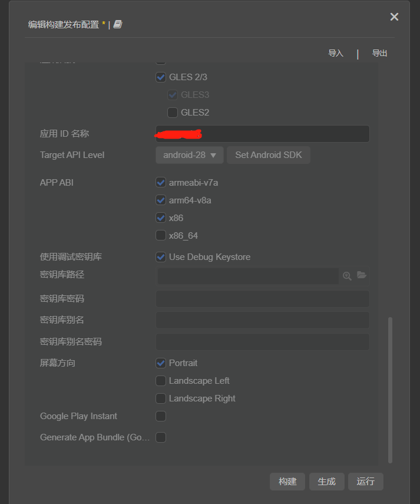Close the build configuration dialog
The image size is (420, 504).
click(394, 17)
